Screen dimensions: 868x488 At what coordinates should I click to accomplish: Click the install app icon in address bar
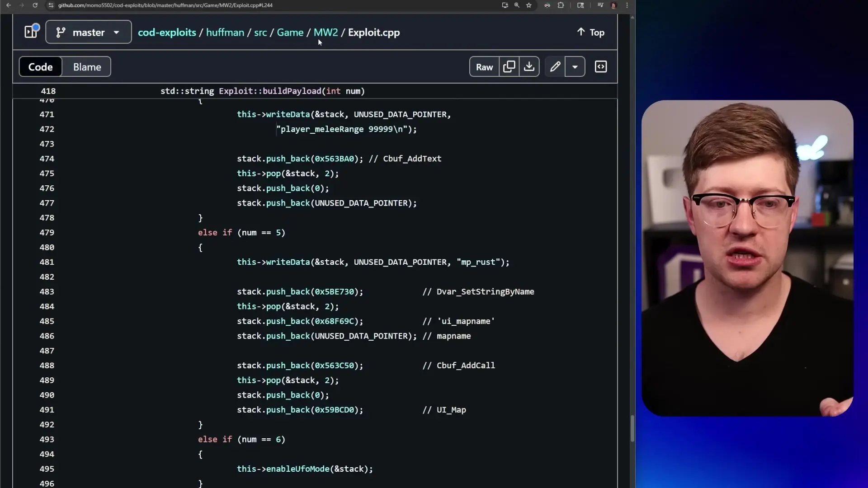click(505, 5)
